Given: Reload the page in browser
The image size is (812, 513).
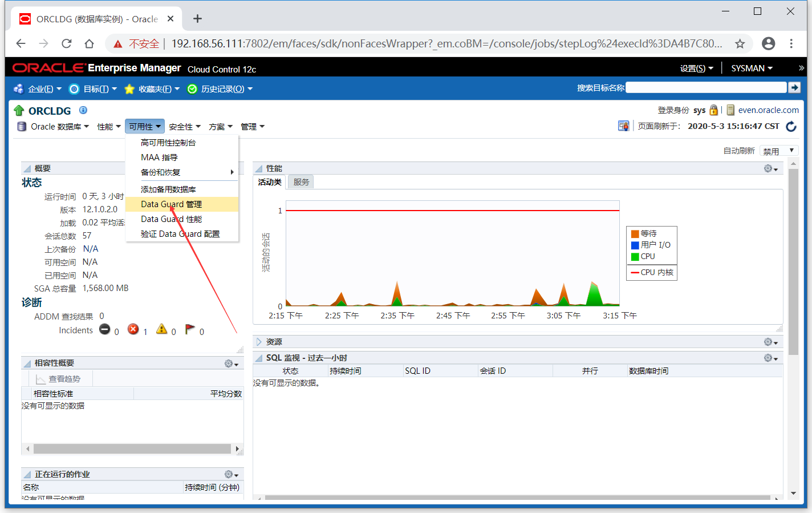Looking at the screenshot, I should [67, 43].
